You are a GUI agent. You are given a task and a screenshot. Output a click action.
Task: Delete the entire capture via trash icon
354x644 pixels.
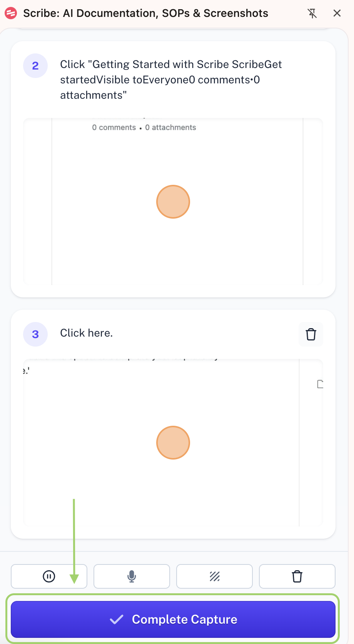[297, 576]
